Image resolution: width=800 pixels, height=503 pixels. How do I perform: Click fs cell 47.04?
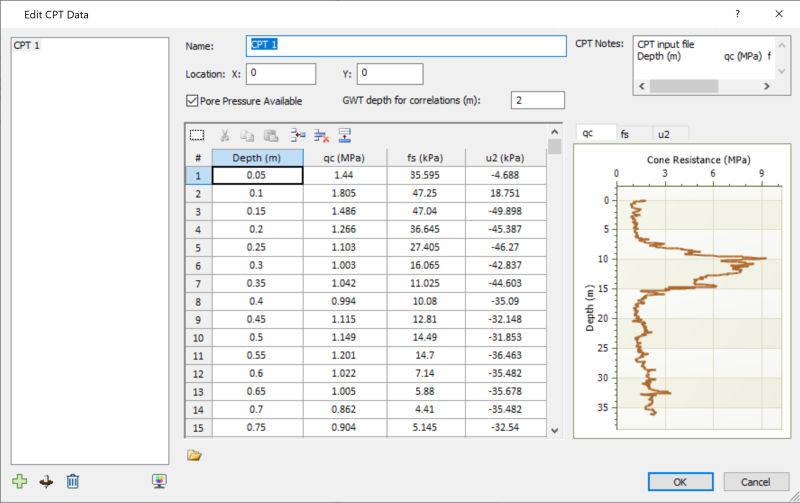click(426, 211)
